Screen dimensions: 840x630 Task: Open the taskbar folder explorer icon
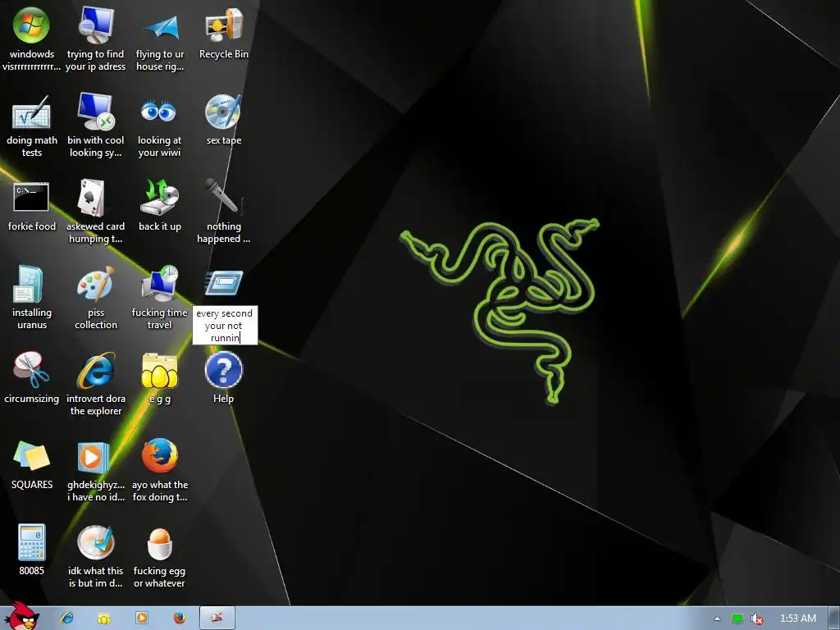(x=104, y=619)
